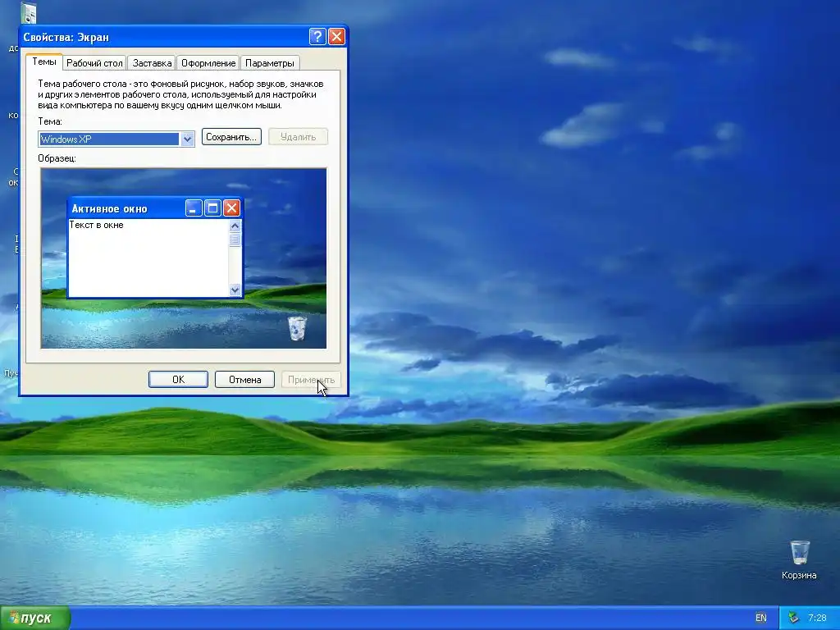The height and width of the screenshot is (630, 840).
Task: Click the Активное окно preview title
Action: pos(109,209)
